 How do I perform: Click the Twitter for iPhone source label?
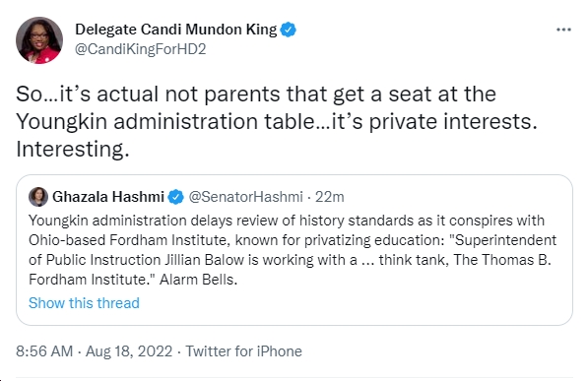click(x=244, y=351)
